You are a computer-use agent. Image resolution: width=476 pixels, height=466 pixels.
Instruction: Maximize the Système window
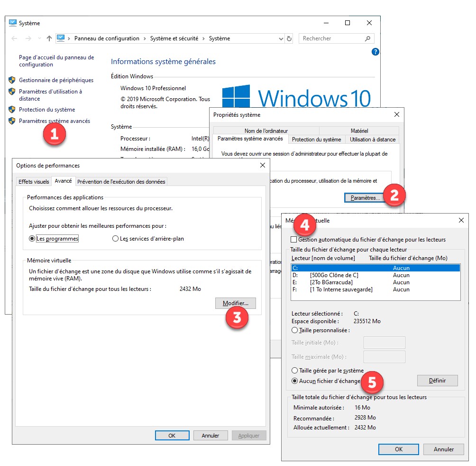(348, 23)
